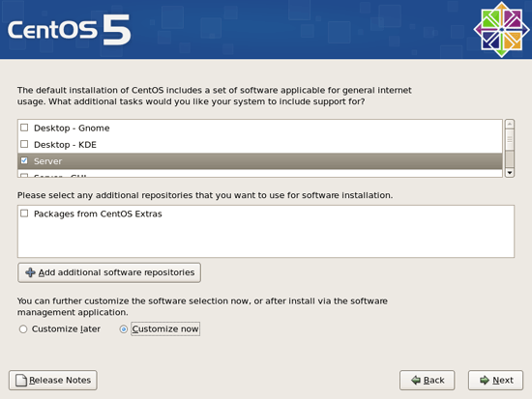Click the task list scroll-down arrow
The image size is (532, 399).
click(509, 173)
